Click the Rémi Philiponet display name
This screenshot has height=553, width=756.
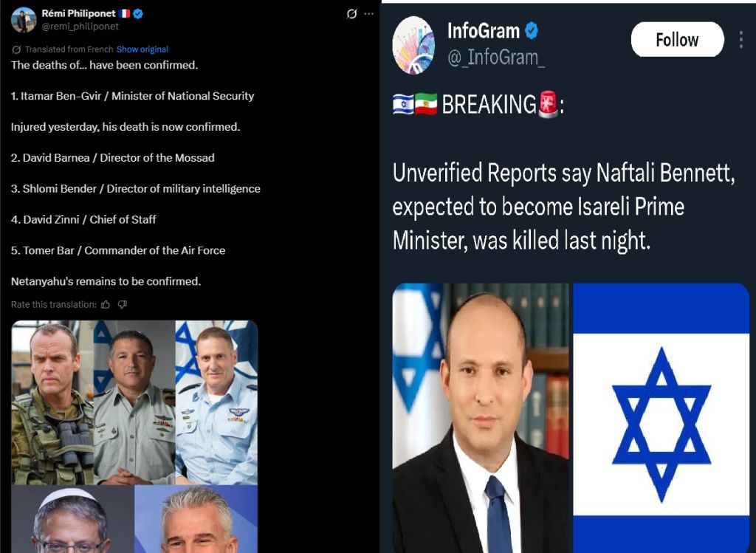pos(78,13)
